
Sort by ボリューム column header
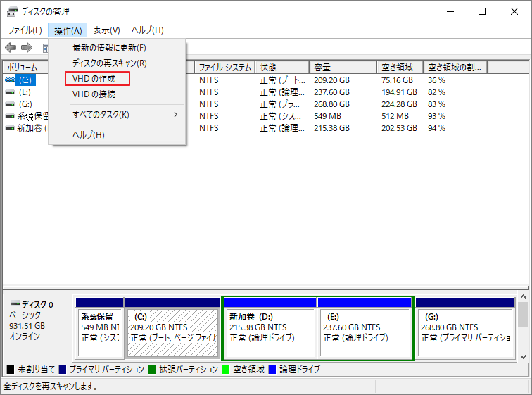pyautogui.click(x=26, y=67)
